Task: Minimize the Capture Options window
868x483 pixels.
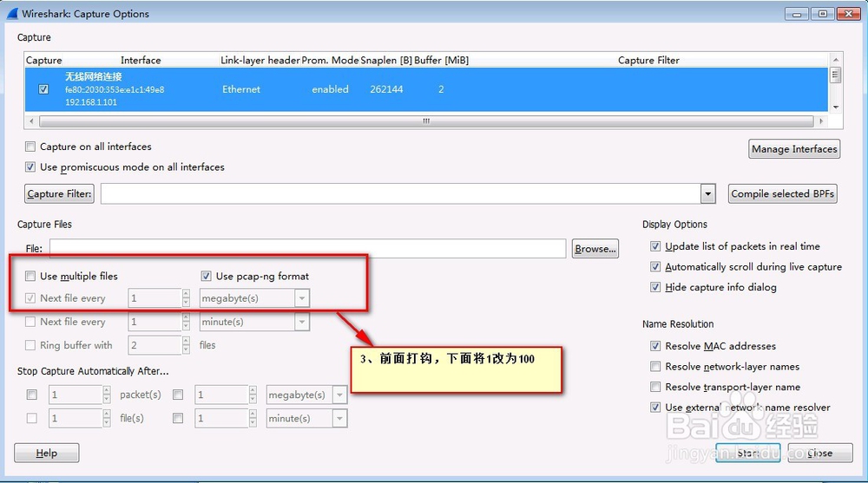Action: [797, 15]
